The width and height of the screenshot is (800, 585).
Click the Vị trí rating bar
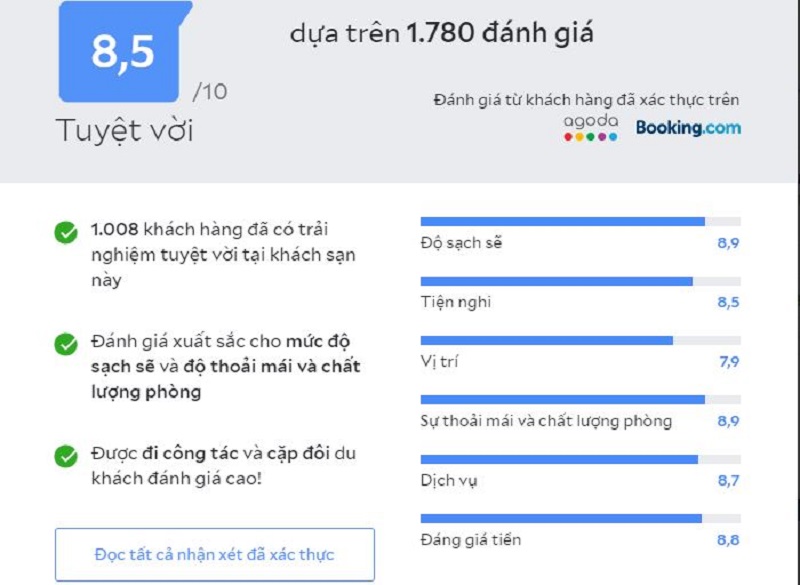click(581, 340)
